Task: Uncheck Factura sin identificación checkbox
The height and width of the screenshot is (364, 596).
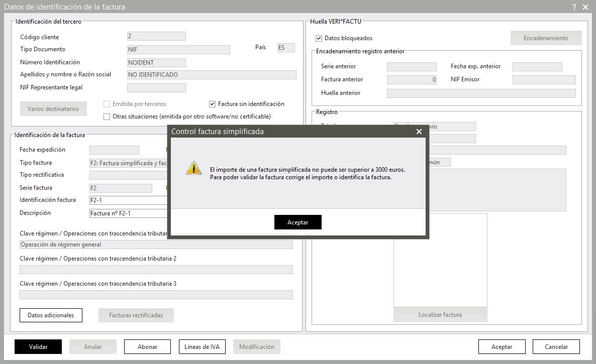Action: (x=212, y=104)
